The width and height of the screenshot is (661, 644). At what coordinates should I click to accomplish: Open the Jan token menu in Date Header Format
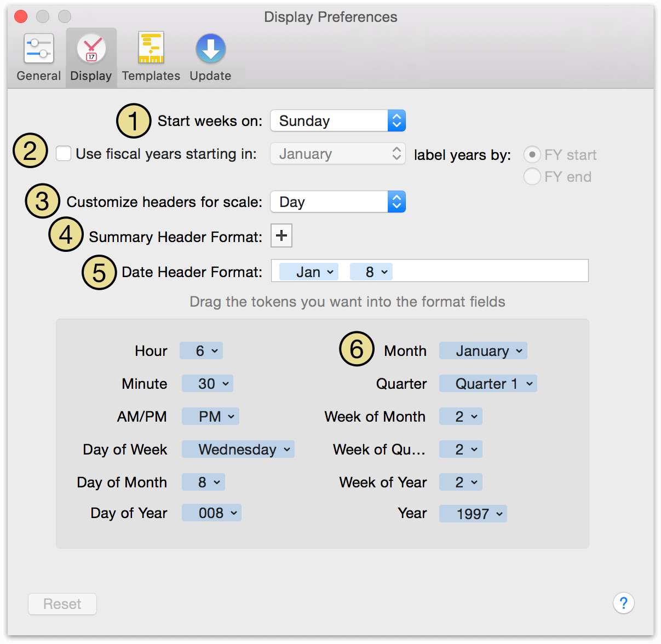click(309, 272)
